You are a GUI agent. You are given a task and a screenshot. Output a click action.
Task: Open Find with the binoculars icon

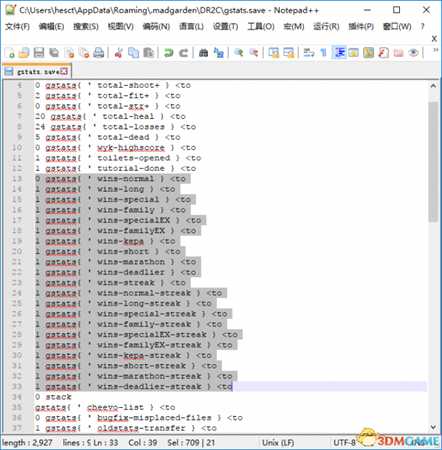point(204,52)
